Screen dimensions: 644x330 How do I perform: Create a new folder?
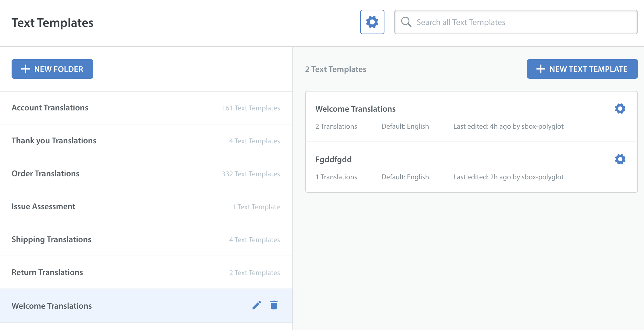click(x=52, y=69)
